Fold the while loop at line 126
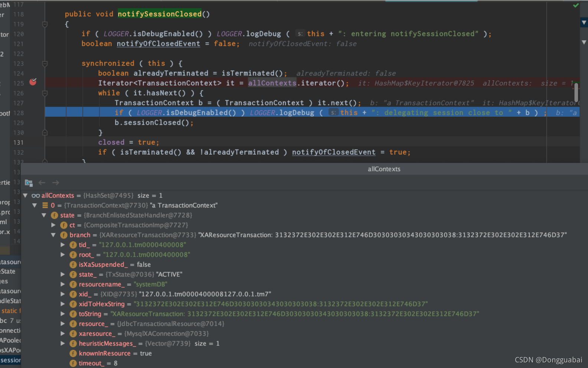The image size is (588, 368). pos(45,93)
